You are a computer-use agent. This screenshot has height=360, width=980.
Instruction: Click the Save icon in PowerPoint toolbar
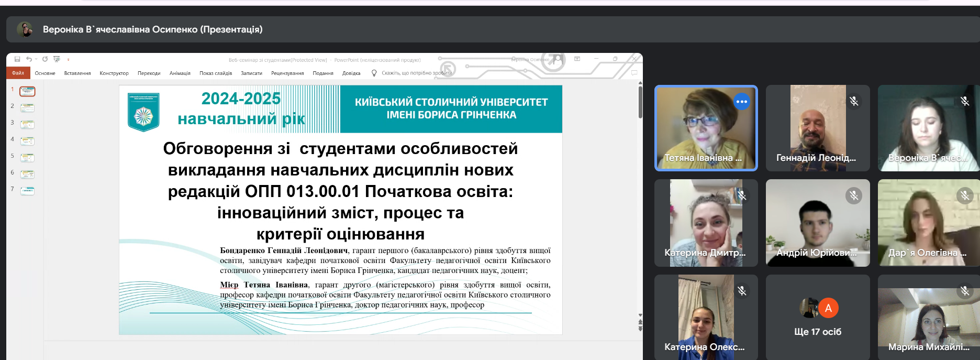pyautogui.click(x=17, y=59)
